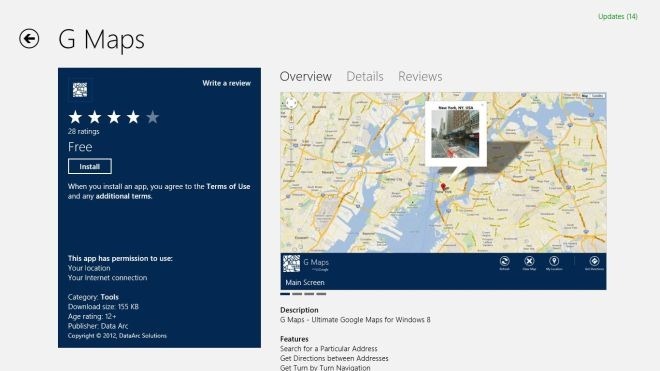Switch to the Details tab
Viewport: 660px width, 371px height.
point(365,77)
